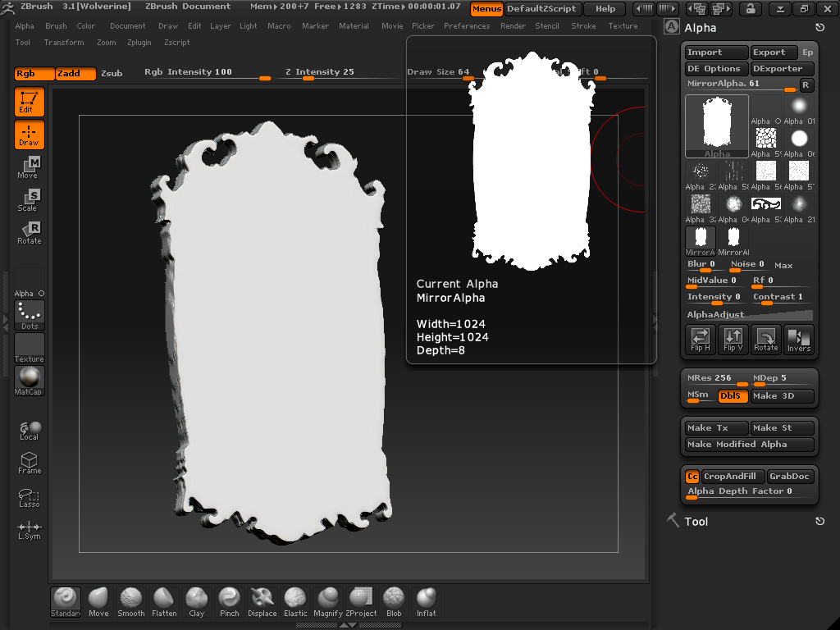The image size is (840, 630).
Task: Adjust the Z Intensity slider
Action: 337,73
